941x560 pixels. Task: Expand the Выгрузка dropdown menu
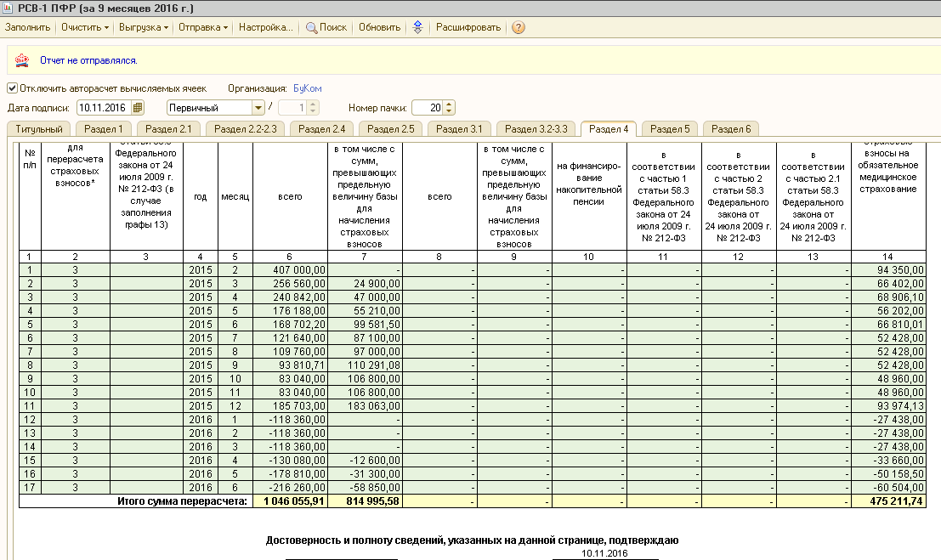[x=144, y=27]
